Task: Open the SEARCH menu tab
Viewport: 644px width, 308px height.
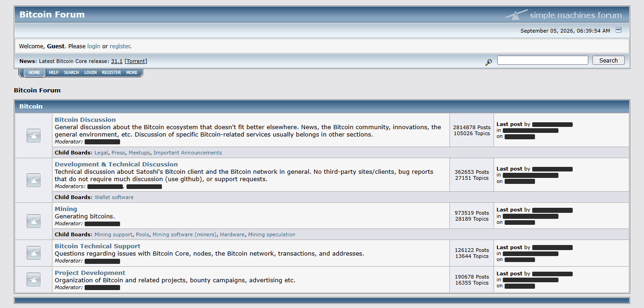Action: pos(71,73)
